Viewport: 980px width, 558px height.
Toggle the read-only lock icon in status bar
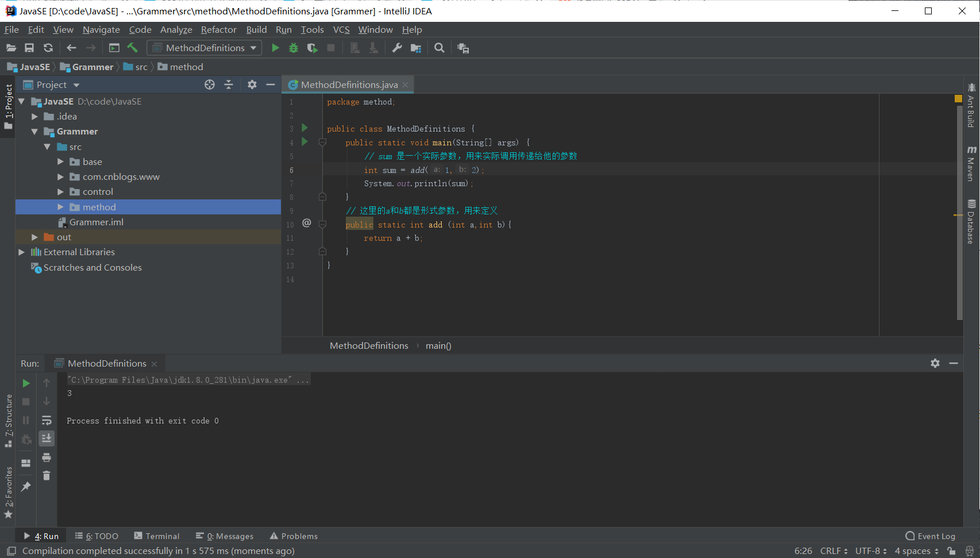952,551
